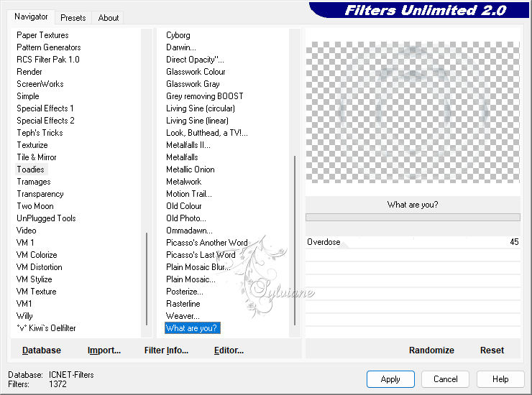This screenshot has height=395, width=532.
Task: Open Help
Action: pos(500,379)
